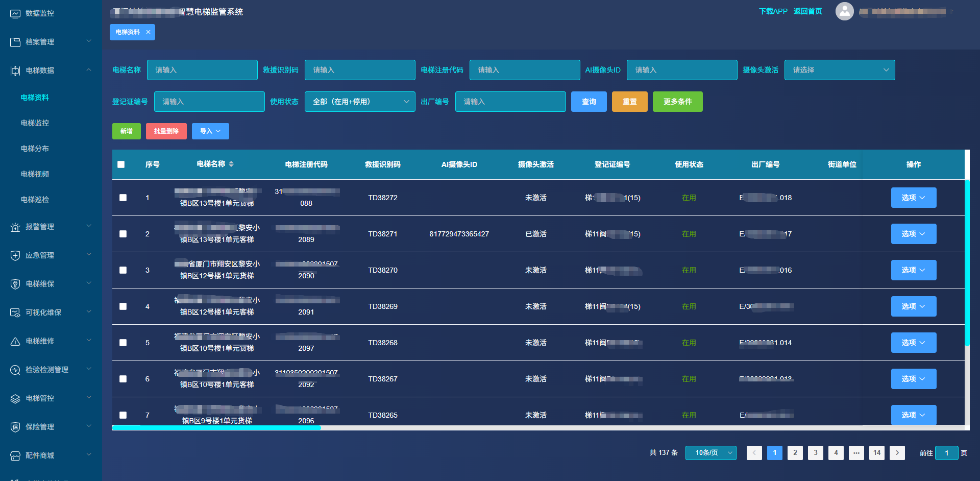Click the 配件商城 shop icon
Viewport: 980px width, 481px height.
(x=15, y=455)
